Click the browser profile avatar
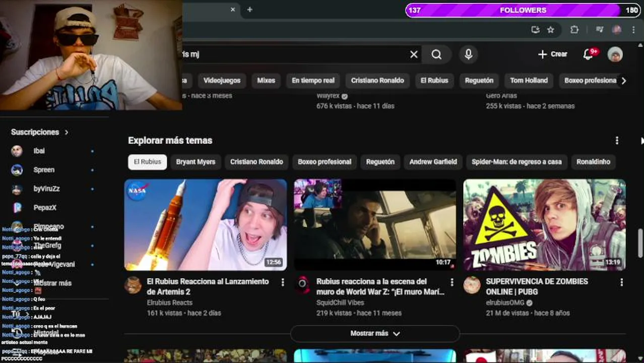 pos(617,30)
